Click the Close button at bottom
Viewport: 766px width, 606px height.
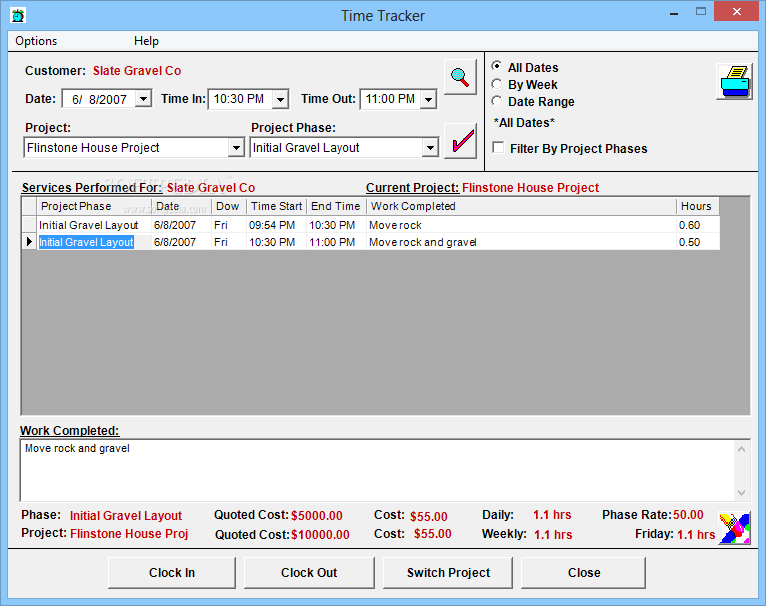pos(584,573)
